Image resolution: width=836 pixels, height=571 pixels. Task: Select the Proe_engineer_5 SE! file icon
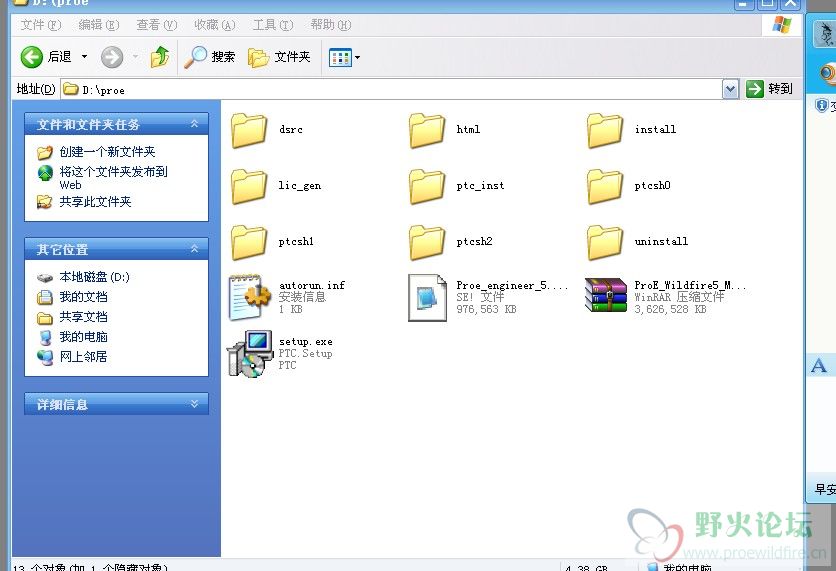[x=427, y=297]
